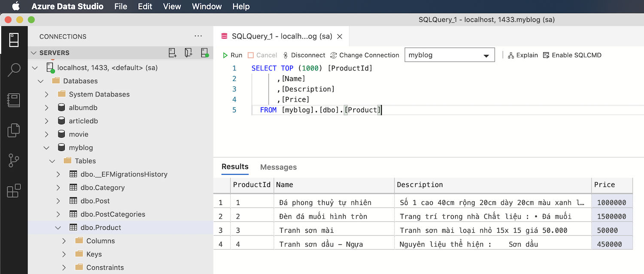644x274 pixels.
Task: Select the cell 'Đèn đá muối hình tròn'
Action: coord(334,216)
